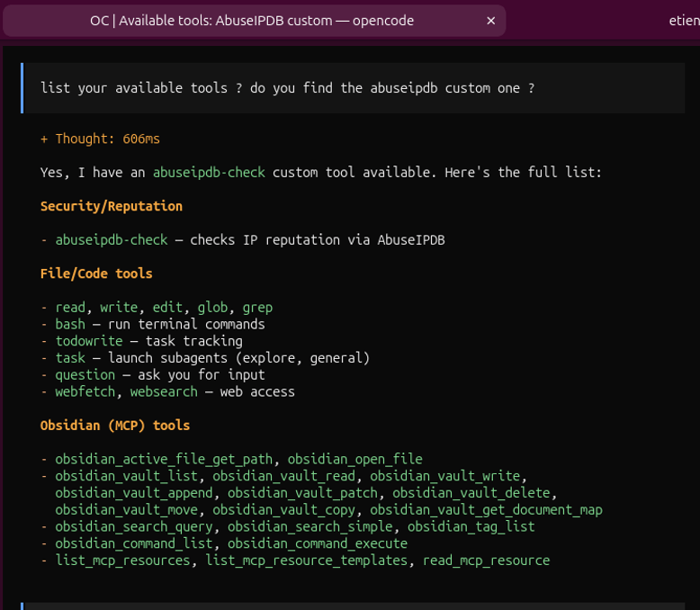The width and height of the screenshot is (700, 610).
Task: Click the 'grep' tool name
Action: tap(257, 307)
